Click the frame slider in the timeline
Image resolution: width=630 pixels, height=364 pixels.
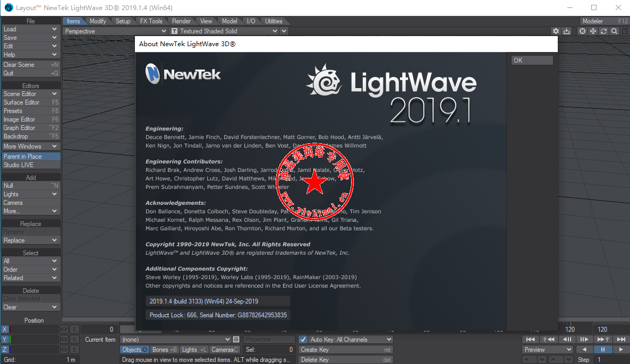(141, 330)
